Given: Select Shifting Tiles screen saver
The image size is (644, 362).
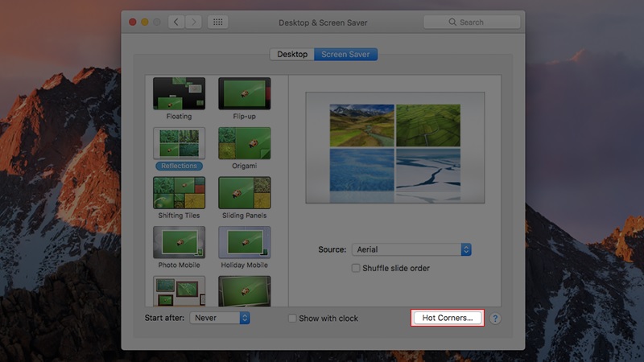Looking at the screenshot, I should pyautogui.click(x=179, y=193).
